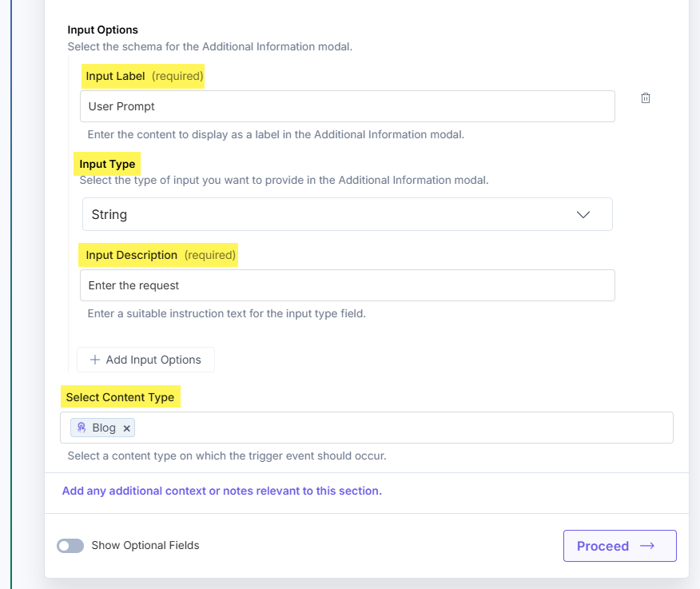Open additional context or notes link
Viewport: 700px width, 589px height.
pos(222,491)
